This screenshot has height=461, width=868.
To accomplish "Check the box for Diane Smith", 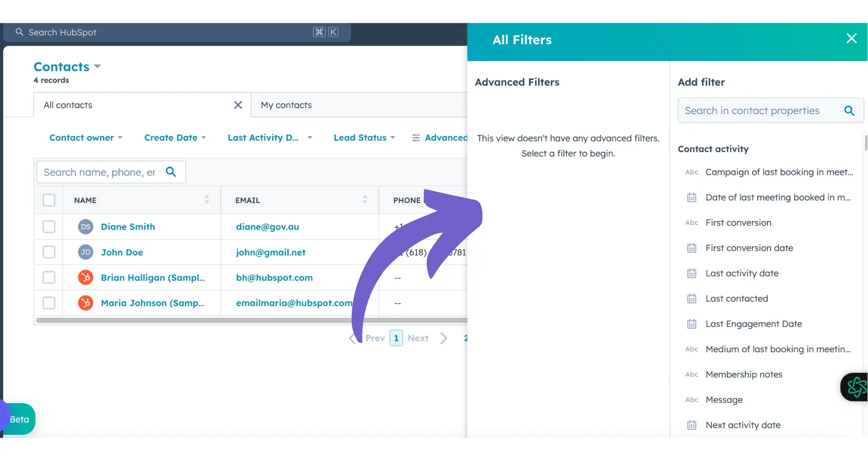I will (x=49, y=227).
